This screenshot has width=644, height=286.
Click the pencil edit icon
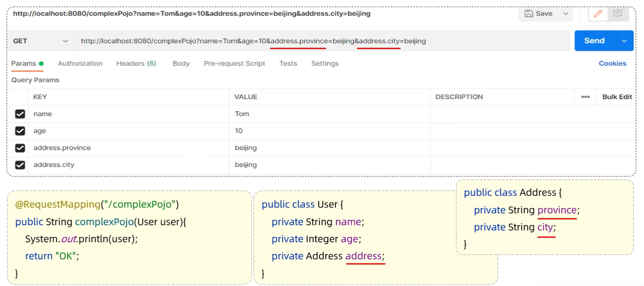(598, 13)
